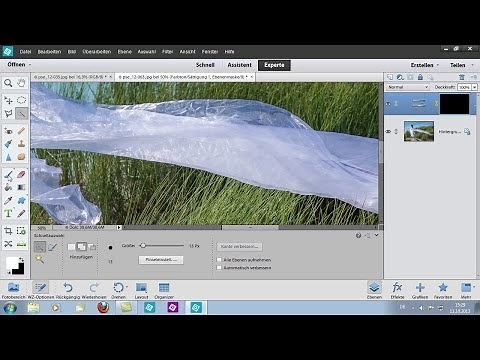Image resolution: width=480 pixels, height=360 pixels.
Task: Toggle WZ-Optionen panel button
Action: coord(40,290)
